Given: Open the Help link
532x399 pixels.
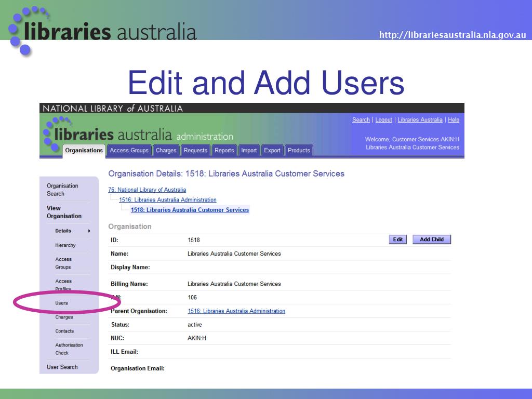Looking at the screenshot, I should coord(454,120).
